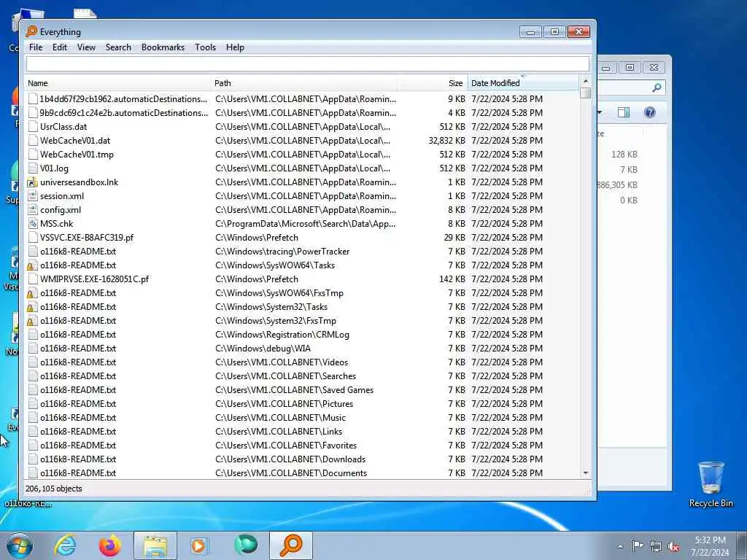Launch Firefox from the taskbar
This screenshot has height=560, width=747.
[x=109, y=545]
